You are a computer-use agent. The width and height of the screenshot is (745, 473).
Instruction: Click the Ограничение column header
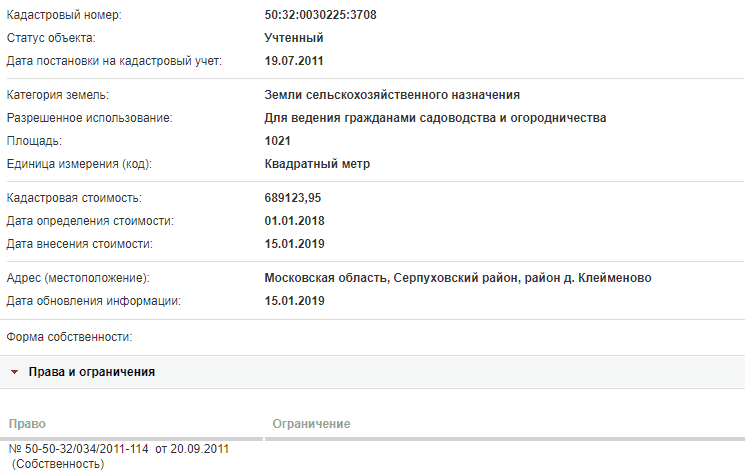point(311,424)
